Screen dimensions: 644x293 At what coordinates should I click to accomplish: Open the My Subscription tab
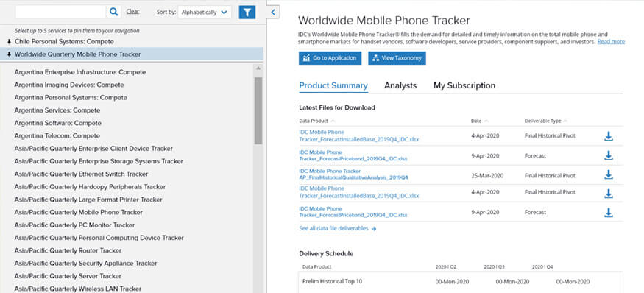point(464,85)
